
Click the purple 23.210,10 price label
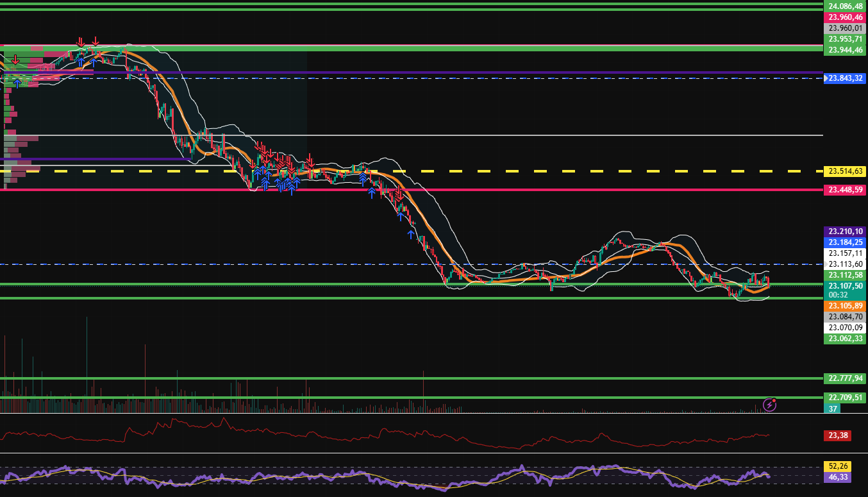(844, 231)
